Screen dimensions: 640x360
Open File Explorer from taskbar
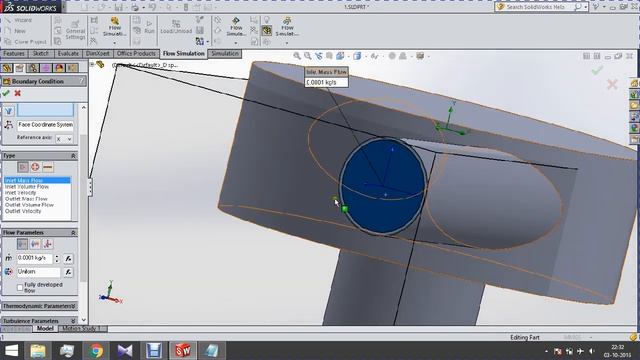[38, 351]
